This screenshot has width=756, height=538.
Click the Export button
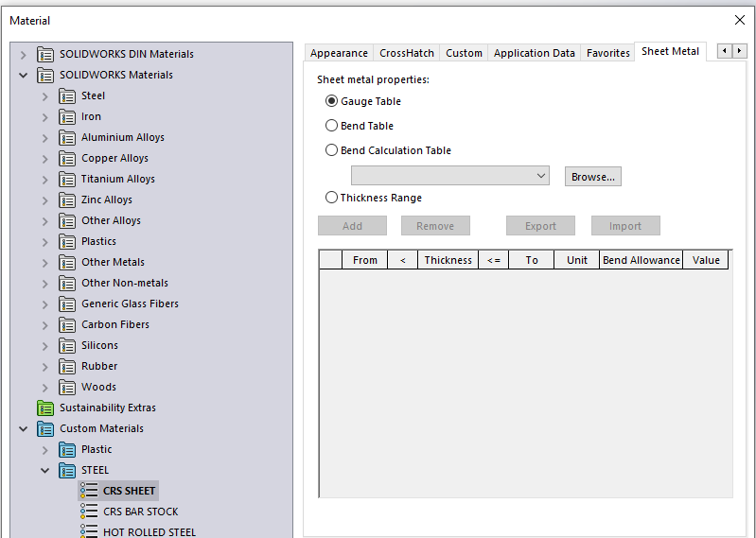tap(540, 225)
